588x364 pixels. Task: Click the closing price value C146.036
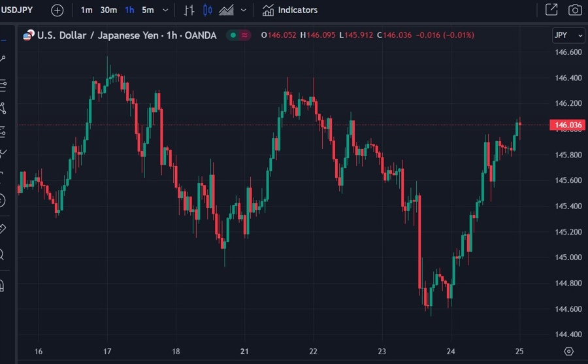tap(394, 35)
